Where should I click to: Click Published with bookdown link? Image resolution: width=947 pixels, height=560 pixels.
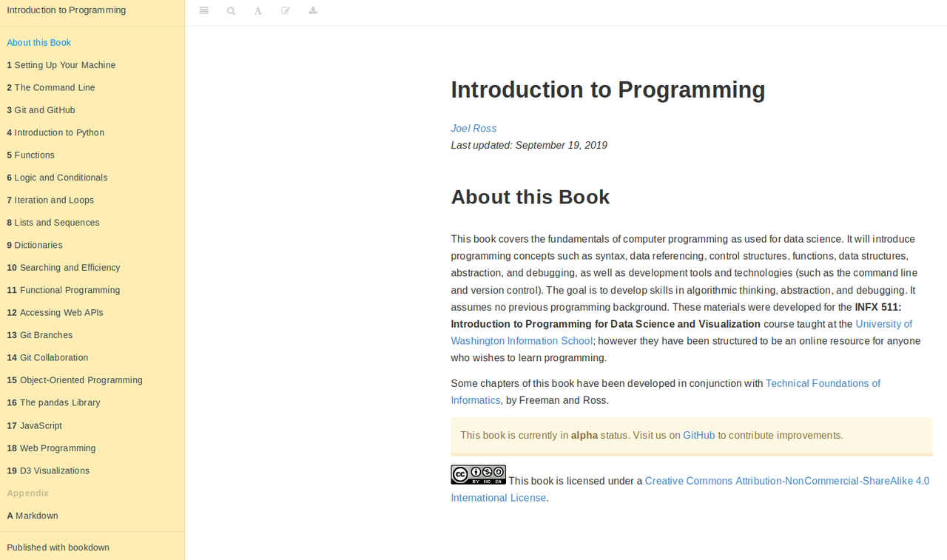pos(58,547)
